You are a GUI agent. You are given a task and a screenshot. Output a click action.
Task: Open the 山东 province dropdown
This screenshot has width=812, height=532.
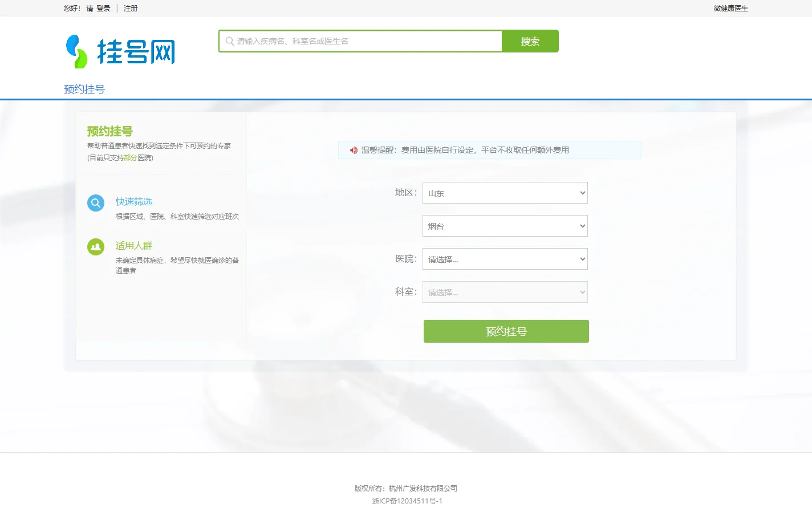505,193
